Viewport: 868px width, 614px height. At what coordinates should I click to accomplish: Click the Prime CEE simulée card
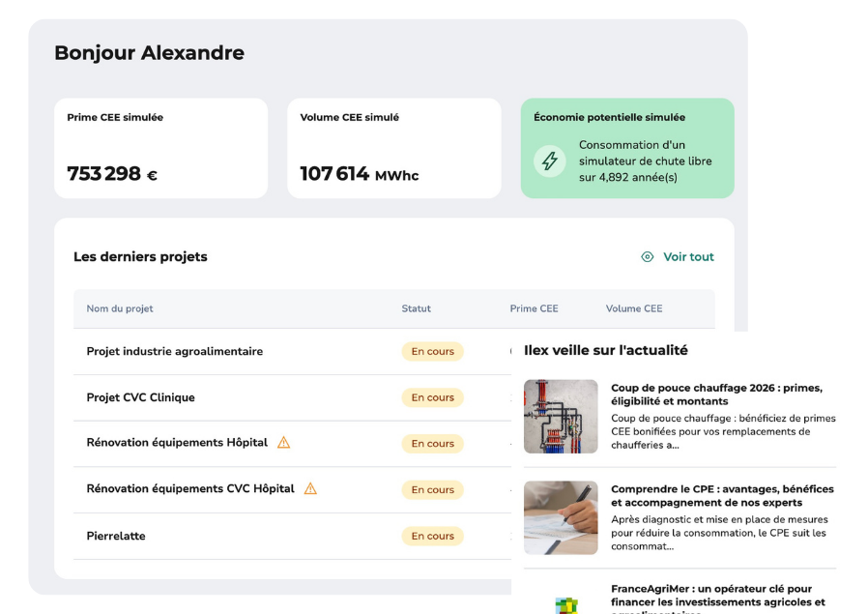[160, 148]
